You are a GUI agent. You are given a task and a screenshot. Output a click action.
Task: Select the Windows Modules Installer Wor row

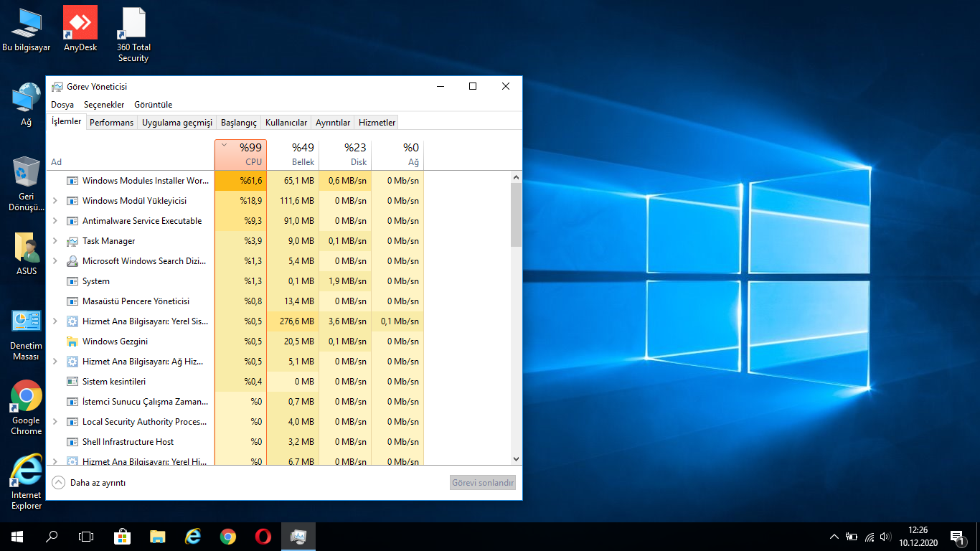[x=235, y=181]
